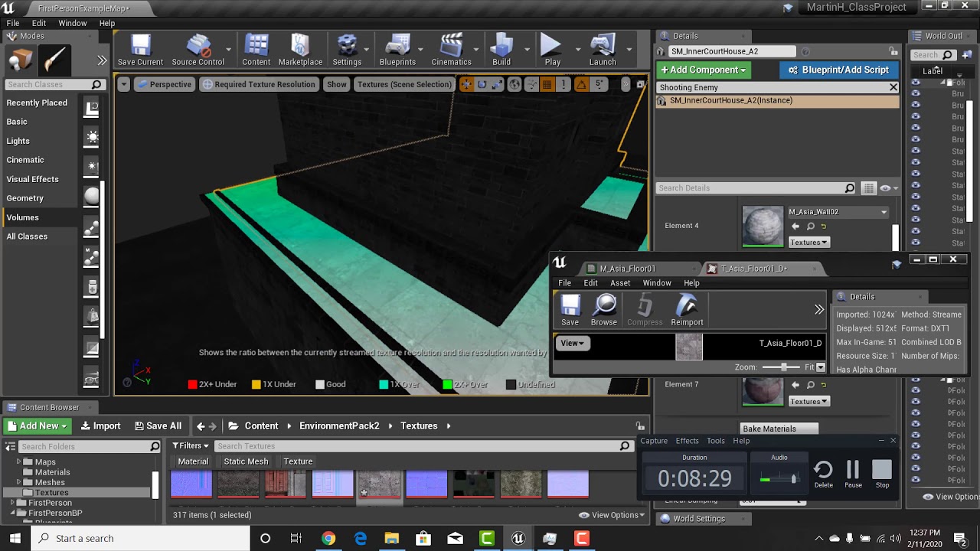Toggle surface snapping icon in viewport

531,84
